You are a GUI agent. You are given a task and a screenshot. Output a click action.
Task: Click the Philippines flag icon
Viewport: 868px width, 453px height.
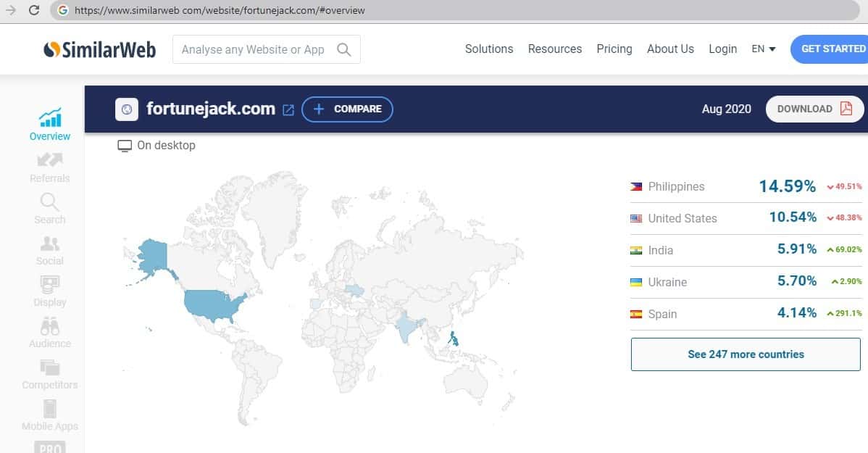(x=636, y=186)
